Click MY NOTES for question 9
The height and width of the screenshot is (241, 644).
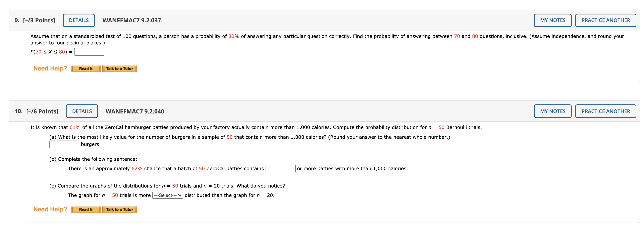[552, 20]
